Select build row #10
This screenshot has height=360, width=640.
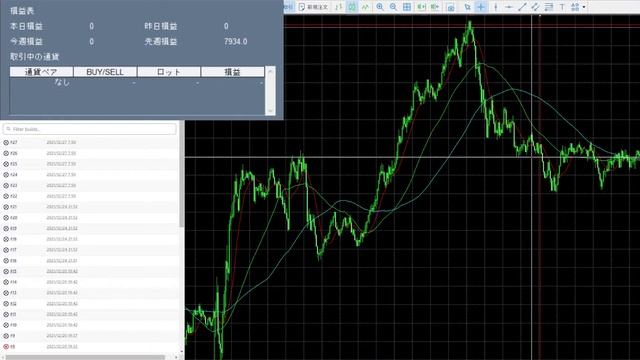pyautogui.click(x=90, y=325)
